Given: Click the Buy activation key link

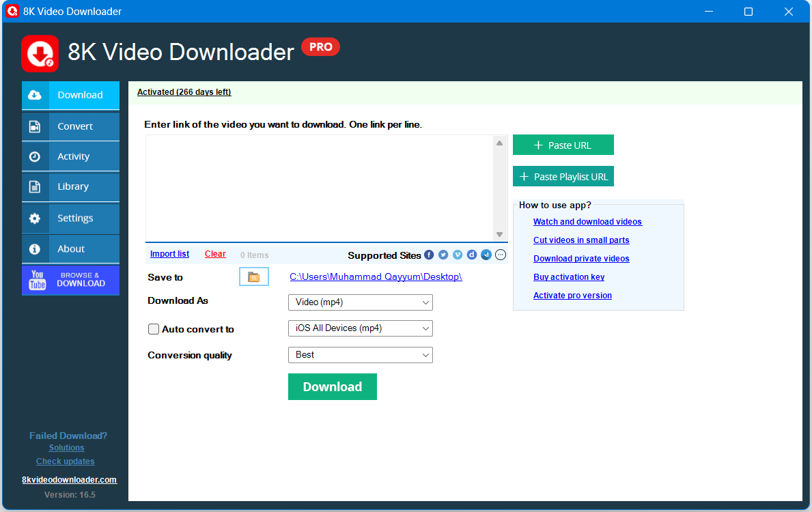Looking at the screenshot, I should (569, 277).
